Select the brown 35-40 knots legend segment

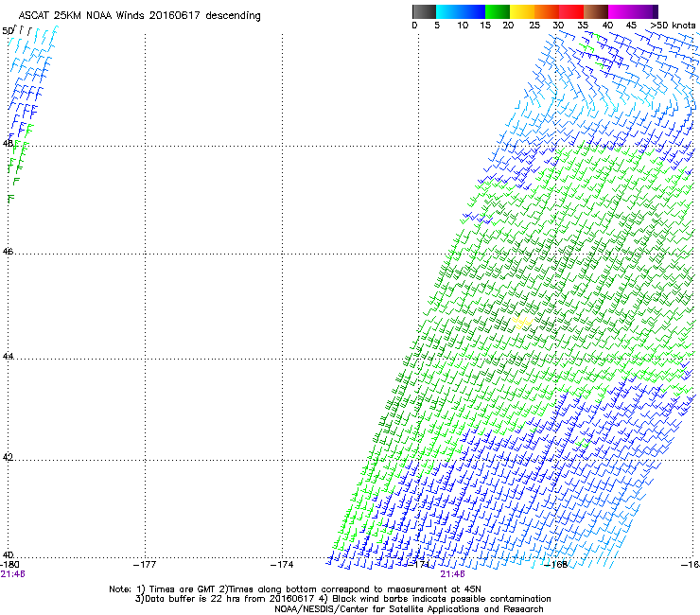tap(596, 11)
